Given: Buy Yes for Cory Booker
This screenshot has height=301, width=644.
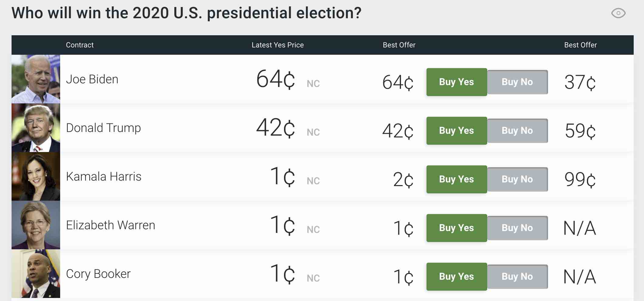Looking at the screenshot, I should pos(457,277).
